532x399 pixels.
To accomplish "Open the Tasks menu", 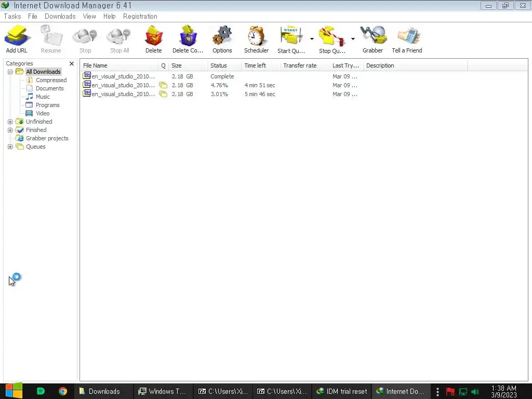I will tap(12, 16).
